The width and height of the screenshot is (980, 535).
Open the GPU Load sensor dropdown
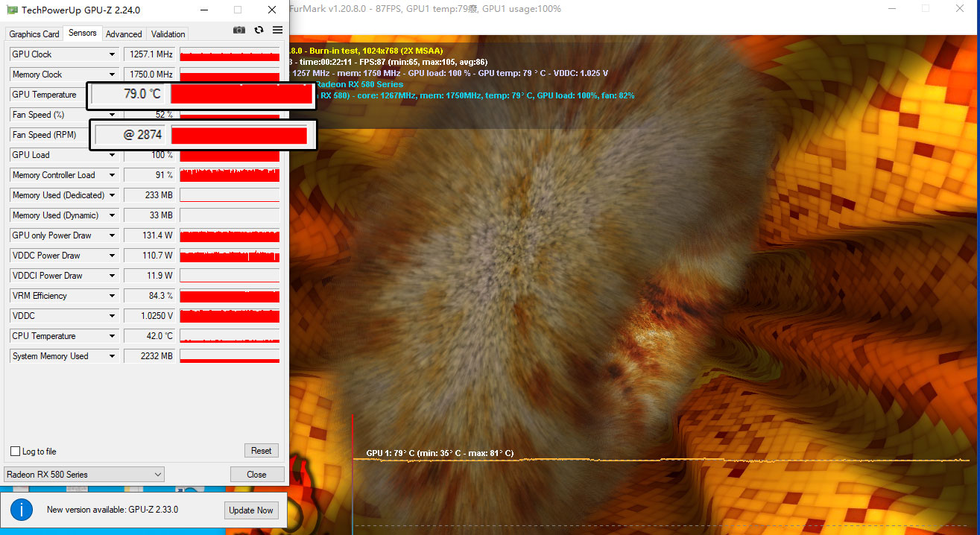pyautogui.click(x=113, y=155)
